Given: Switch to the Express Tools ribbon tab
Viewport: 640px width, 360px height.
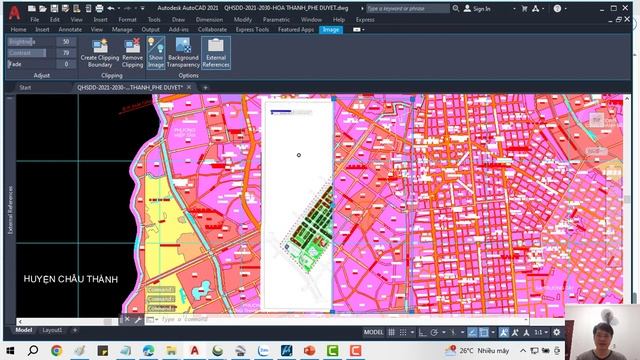Looking at the screenshot, I should (252, 29).
